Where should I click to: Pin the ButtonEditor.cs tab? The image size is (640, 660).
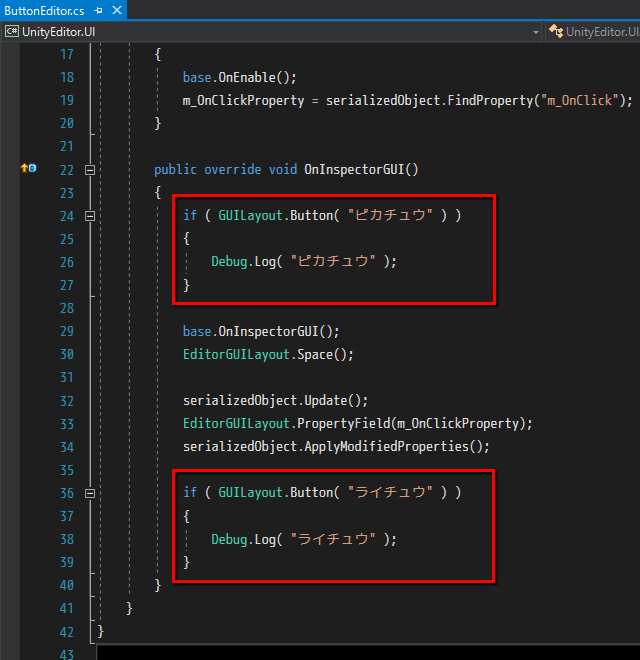pyautogui.click(x=99, y=11)
